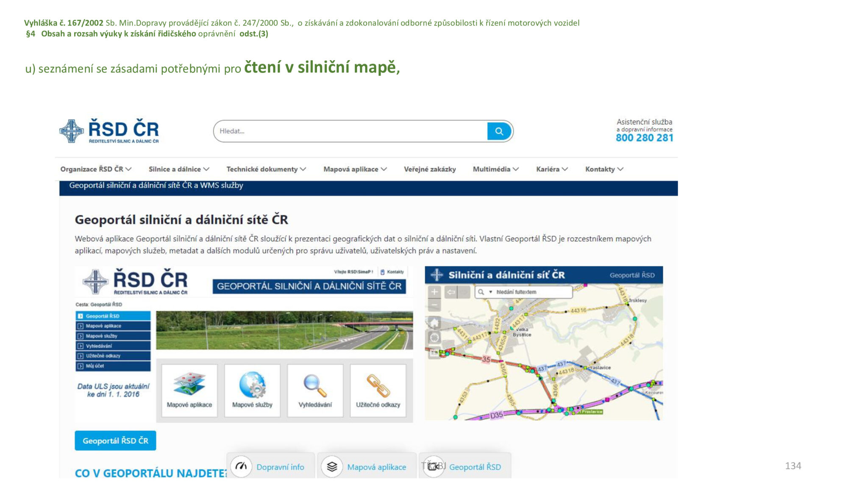Click map back arrow button

click(451, 292)
